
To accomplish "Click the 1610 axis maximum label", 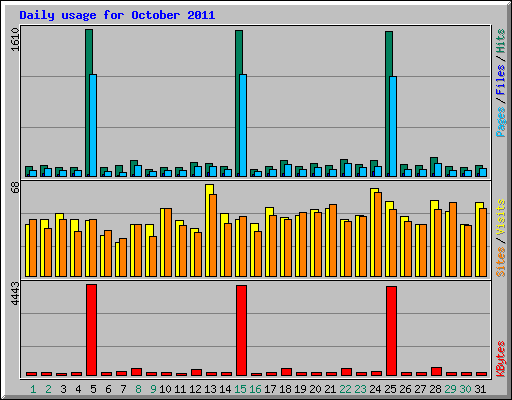I will coord(15,39).
